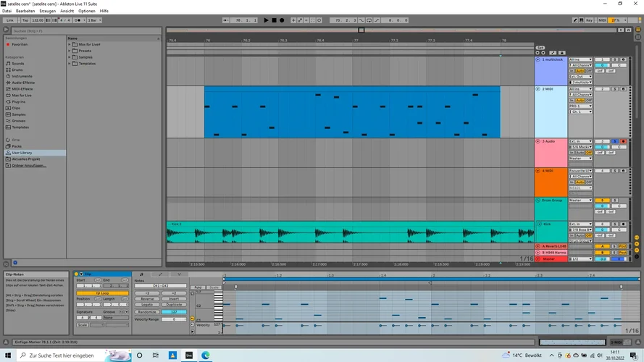Open the Optionen menu

point(87,11)
